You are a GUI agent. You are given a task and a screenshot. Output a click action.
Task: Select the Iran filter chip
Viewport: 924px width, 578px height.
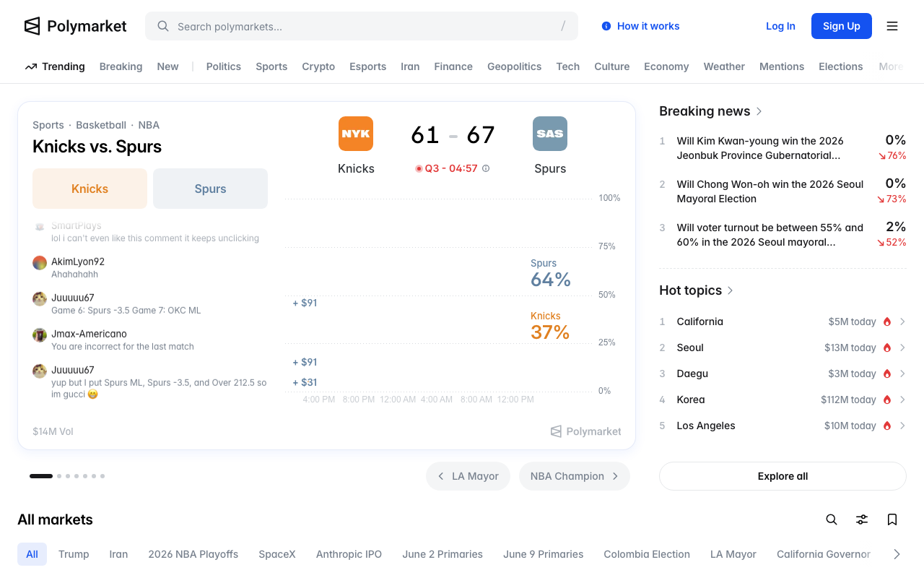[x=118, y=554]
